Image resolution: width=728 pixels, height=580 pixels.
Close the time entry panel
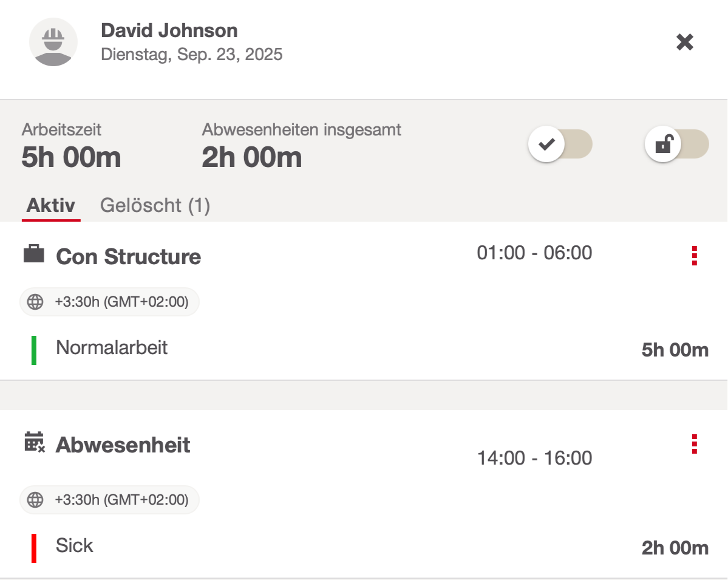tap(685, 42)
